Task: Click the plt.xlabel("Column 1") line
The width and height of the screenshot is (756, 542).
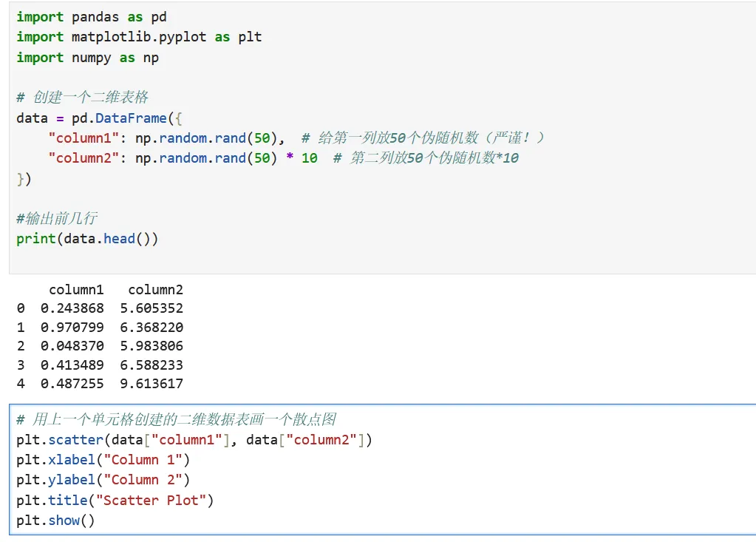Action: [x=103, y=460]
